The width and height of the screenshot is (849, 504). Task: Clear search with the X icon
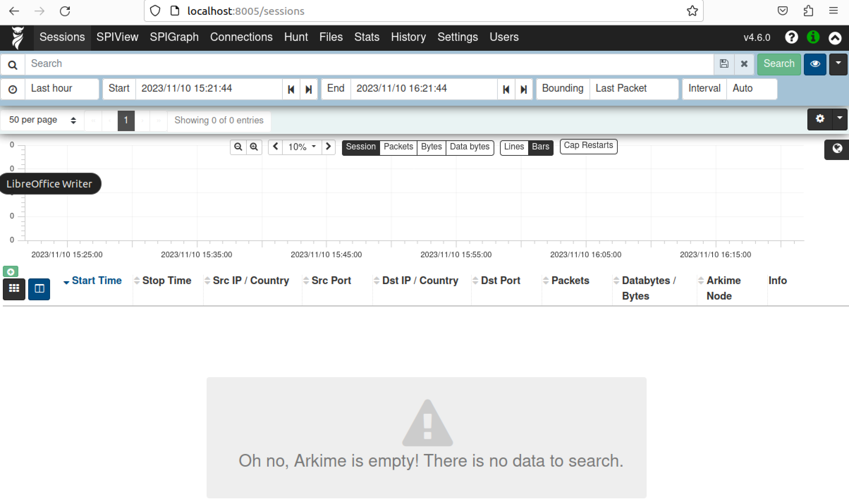(x=744, y=64)
